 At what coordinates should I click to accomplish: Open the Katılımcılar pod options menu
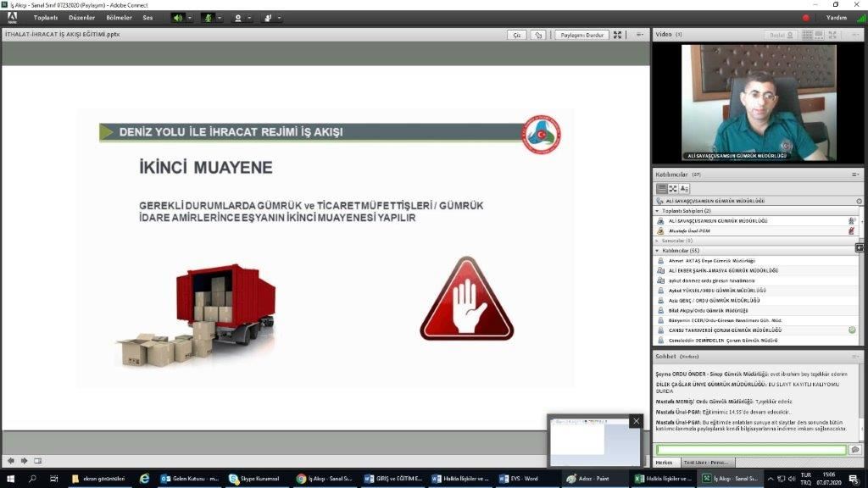tap(855, 175)
